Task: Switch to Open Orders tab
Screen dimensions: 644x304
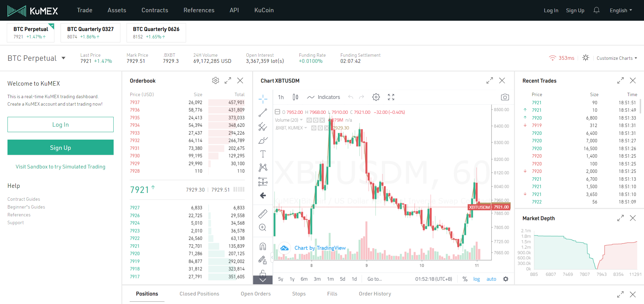Action: pos(256,294)
